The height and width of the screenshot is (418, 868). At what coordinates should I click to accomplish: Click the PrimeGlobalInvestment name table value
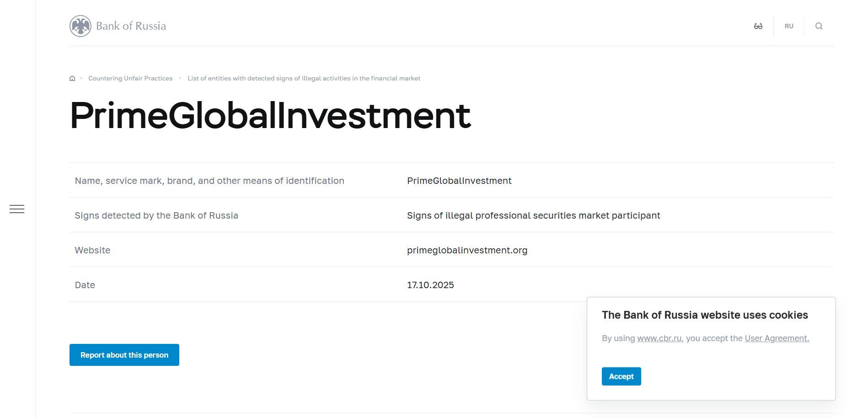coord(459,181)
